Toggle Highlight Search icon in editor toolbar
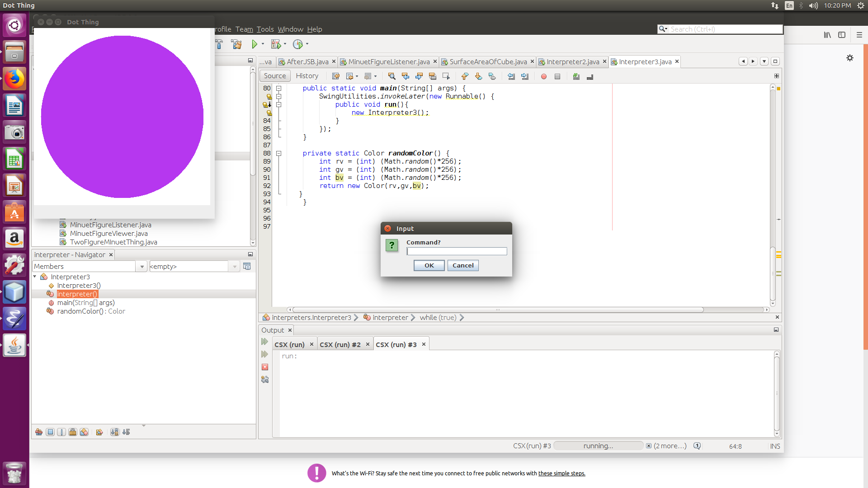 [x=433, y=76]
